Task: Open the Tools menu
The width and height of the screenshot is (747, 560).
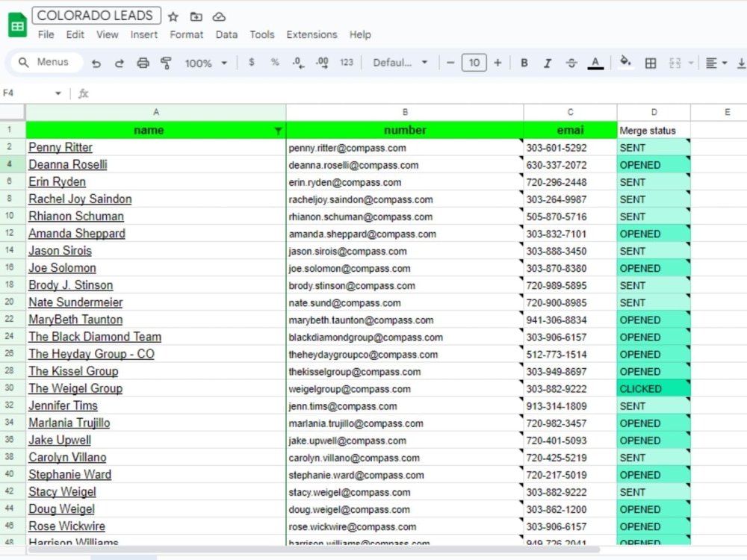Action: click(x=262, y=35)
